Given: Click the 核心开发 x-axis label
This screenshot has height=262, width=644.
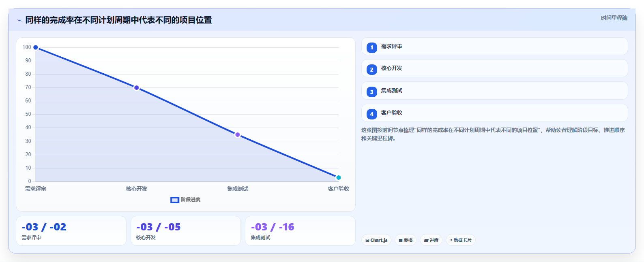Looking at the screenshot, I should pos(137,189).
